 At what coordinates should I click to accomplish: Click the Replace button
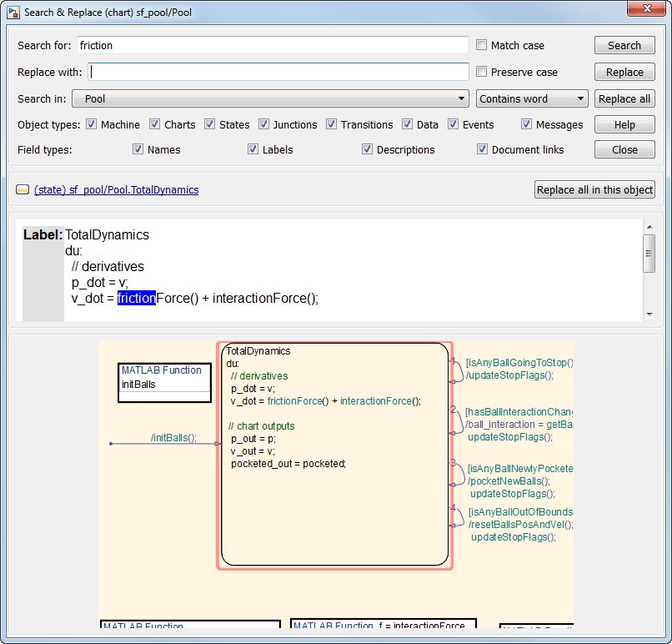[x=624, y=72]
